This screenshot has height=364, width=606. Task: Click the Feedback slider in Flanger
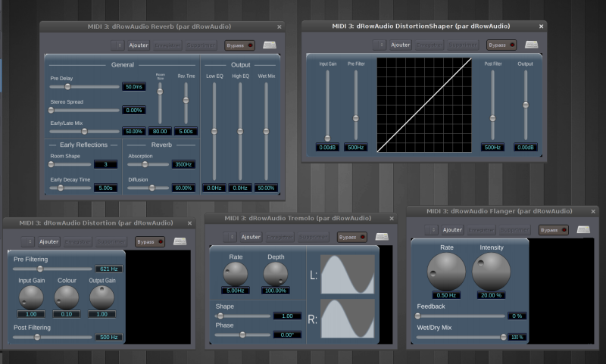click(x=461, y=316)
